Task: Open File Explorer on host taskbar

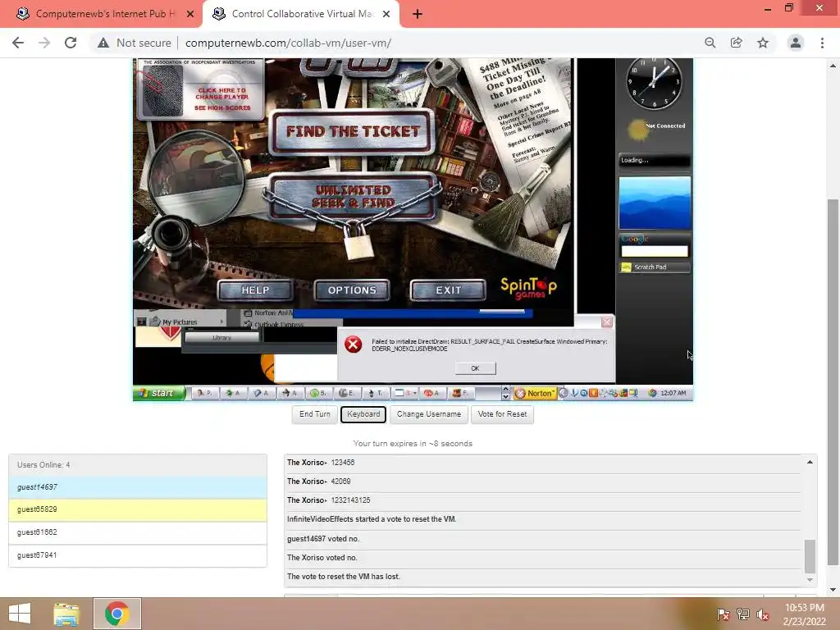Action: point(66,614)
